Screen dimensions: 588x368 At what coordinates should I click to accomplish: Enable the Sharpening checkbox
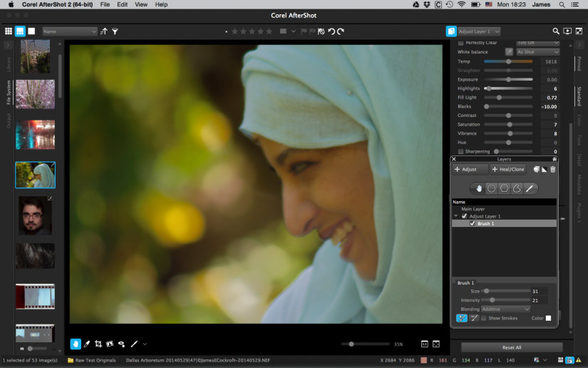click(460, 152)
